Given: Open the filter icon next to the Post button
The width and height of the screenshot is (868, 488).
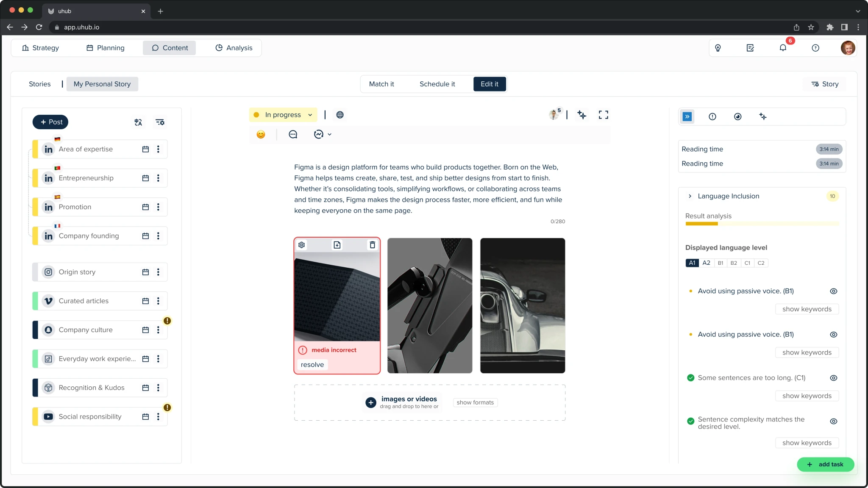Looking at the screenshot, I should point(160,122).
